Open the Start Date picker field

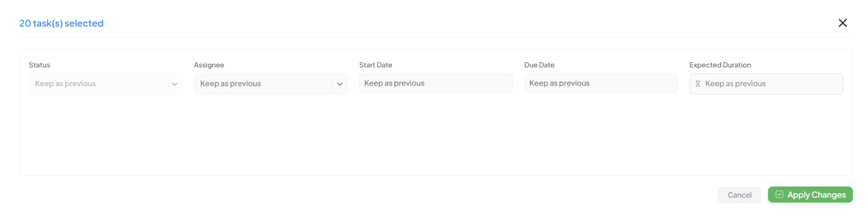tap(436, 83)
